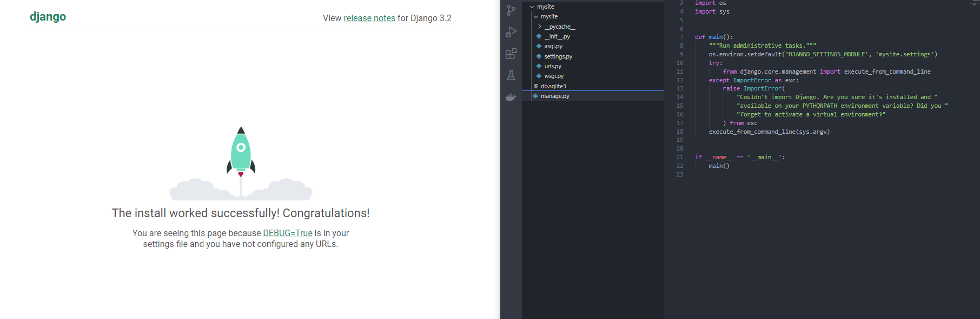Screen dimensions: 980x319
Task: Open the __init__.py file
Action: click(x=557, y=36)
